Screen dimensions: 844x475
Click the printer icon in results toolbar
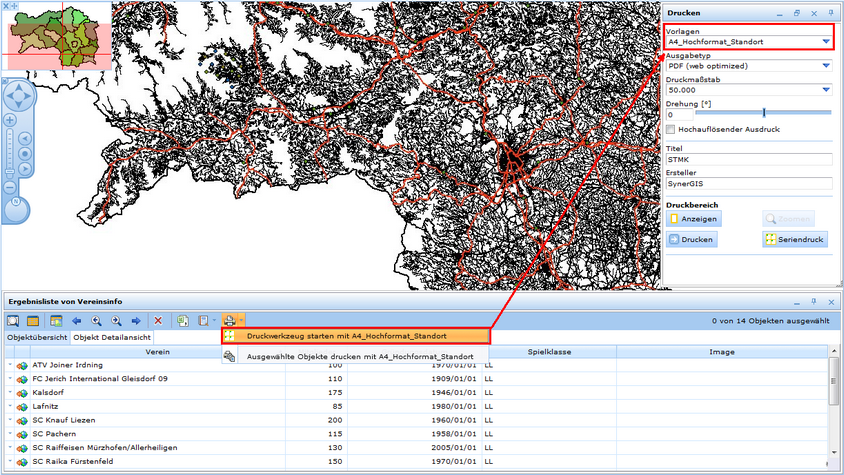229,320
